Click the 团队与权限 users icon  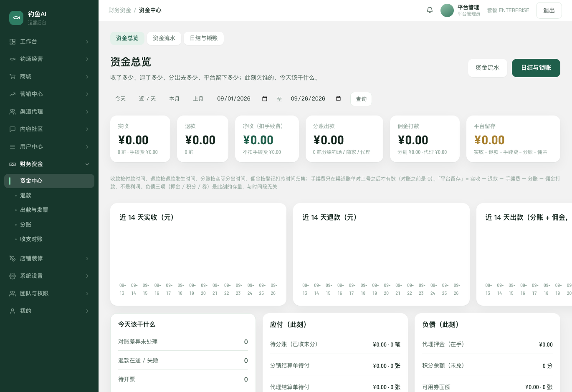coord(13,294)
